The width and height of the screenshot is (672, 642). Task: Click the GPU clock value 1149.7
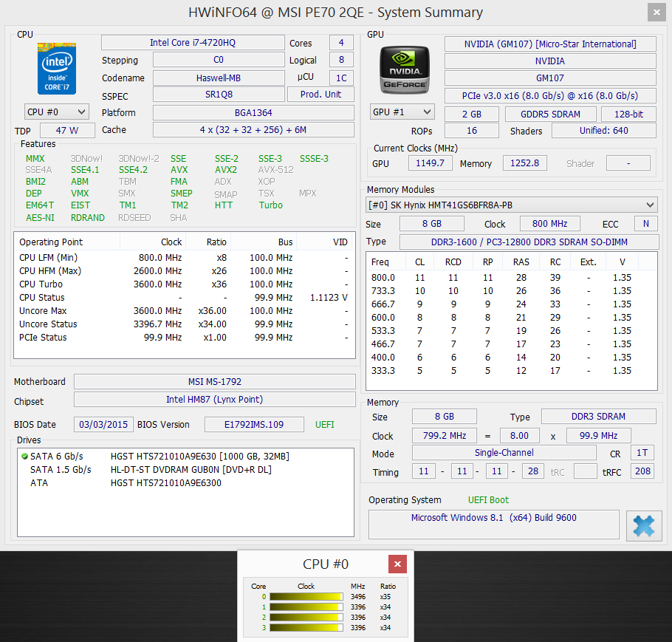[430, 163]
